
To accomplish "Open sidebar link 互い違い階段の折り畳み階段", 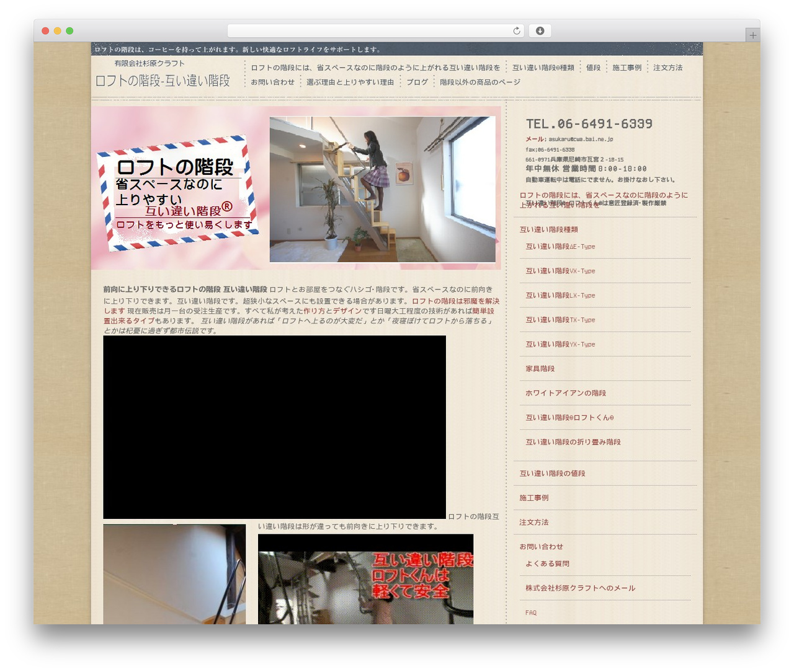I will (x=573, y=442).
